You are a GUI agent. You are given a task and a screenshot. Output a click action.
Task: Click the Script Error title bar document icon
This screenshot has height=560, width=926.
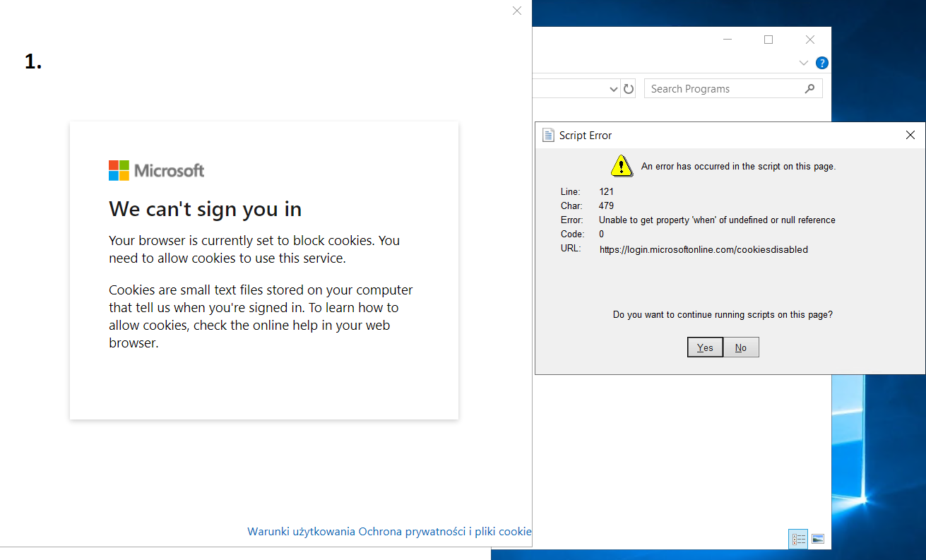click(548, 135)
